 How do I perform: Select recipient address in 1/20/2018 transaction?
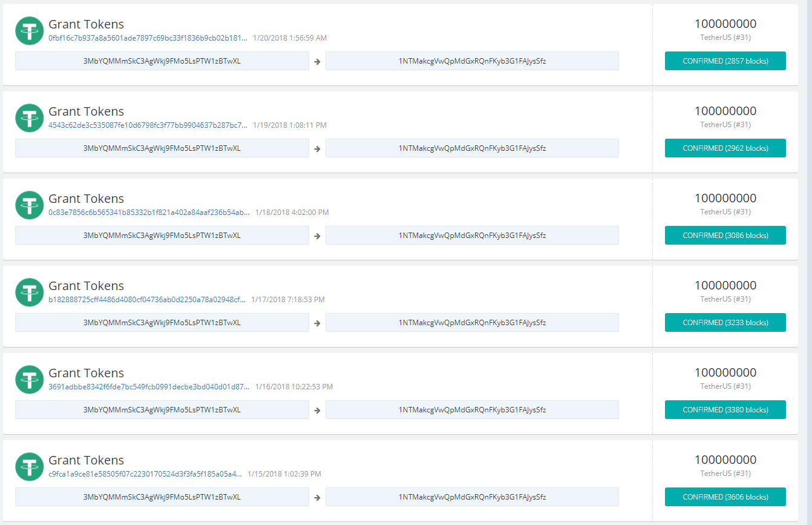point(472,61)
